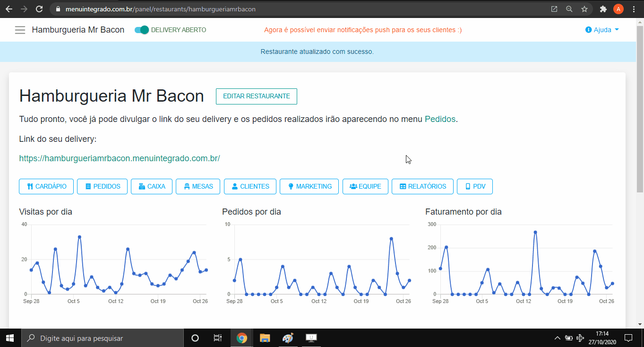644x347 pixels.
Task: Select the Marketing megaphone icon
Action: (x=291, y=186)
